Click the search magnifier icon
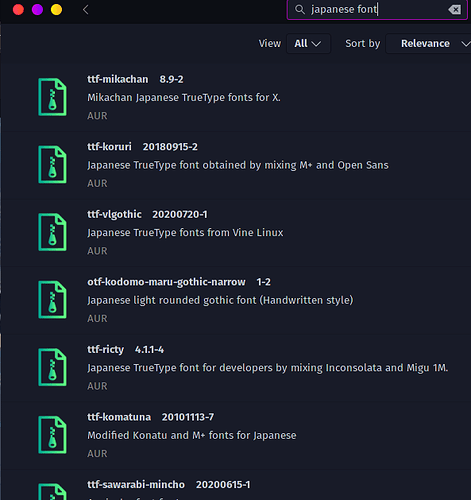Screen dimensions: 471x500 300,9
